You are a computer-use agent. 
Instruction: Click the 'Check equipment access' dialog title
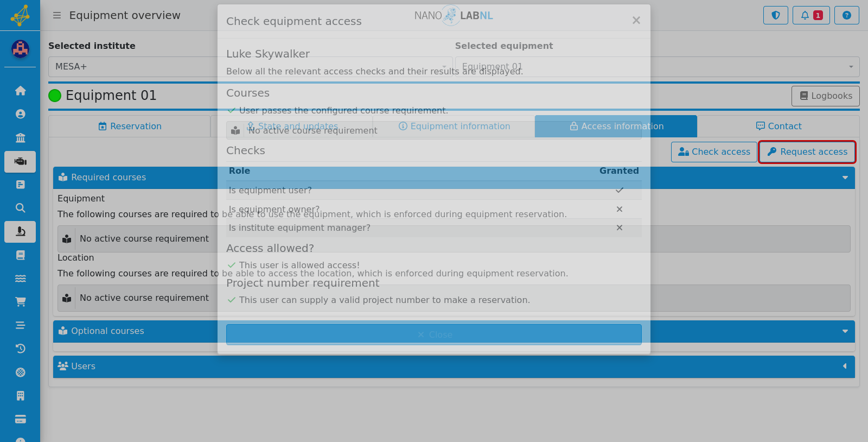coord(293,21)
